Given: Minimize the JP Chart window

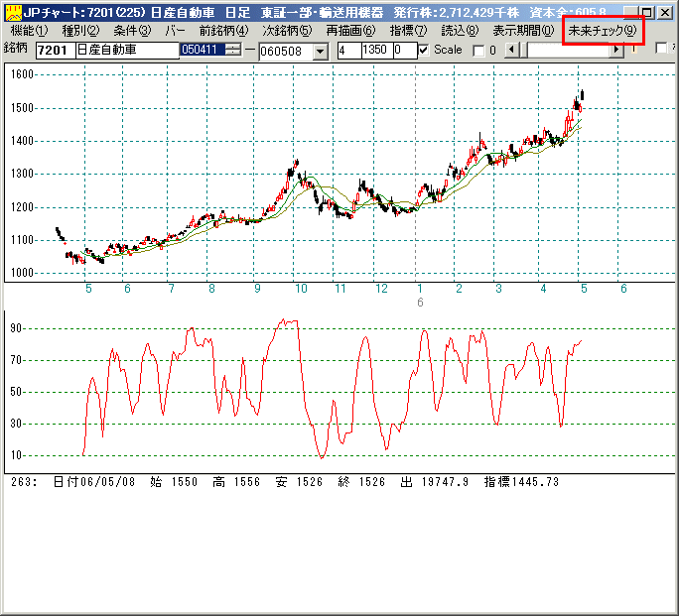Looking at the screenshot, I should point(630,12).
